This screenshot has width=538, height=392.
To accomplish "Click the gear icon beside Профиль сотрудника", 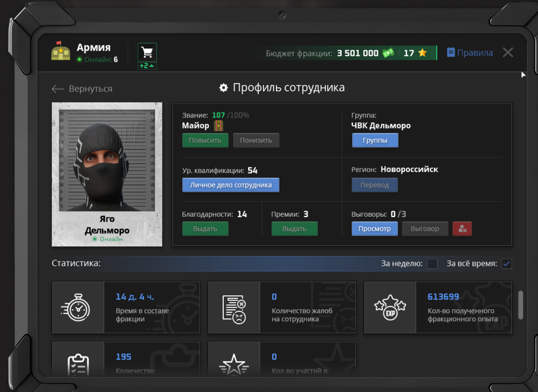I will pyautogui.click(x=224, y=88).
